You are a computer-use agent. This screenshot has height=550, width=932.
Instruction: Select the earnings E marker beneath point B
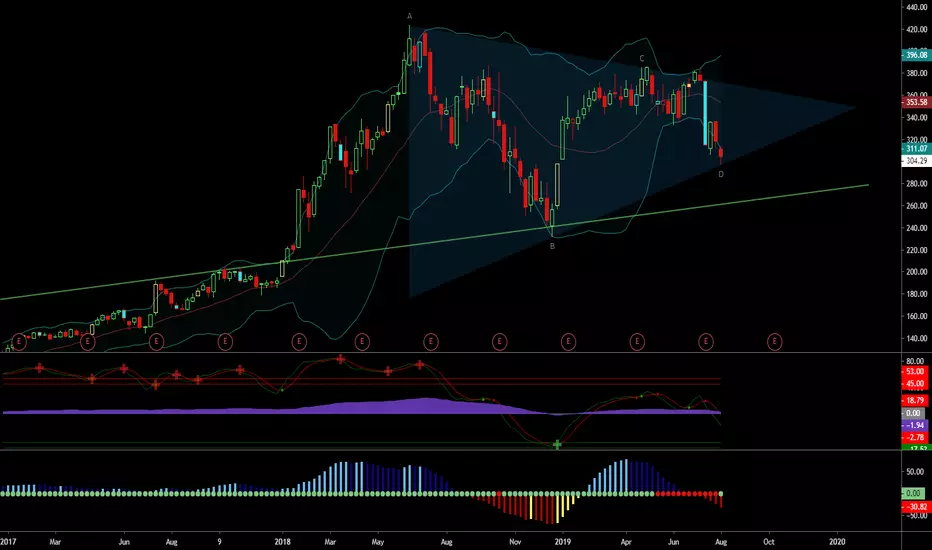[x=568, y=342]
